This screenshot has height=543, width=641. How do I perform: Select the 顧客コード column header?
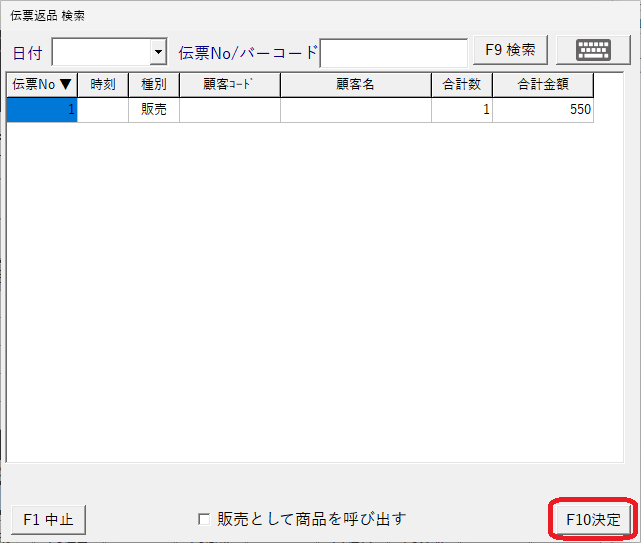pyautogui.click(x=230, y=85)
